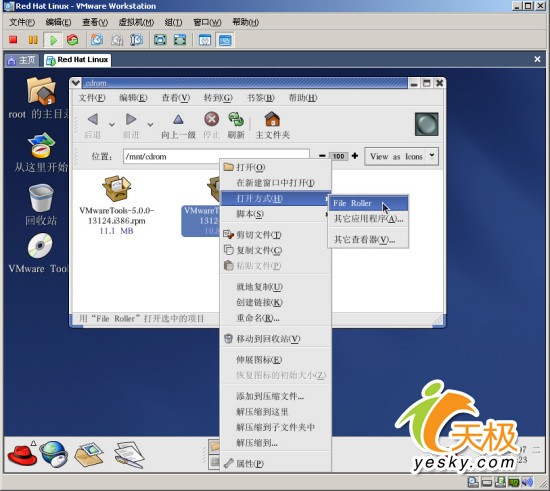Expand the Scripts (脚本) submenu in context menu

pyautogui.click(x=276, y=214)
